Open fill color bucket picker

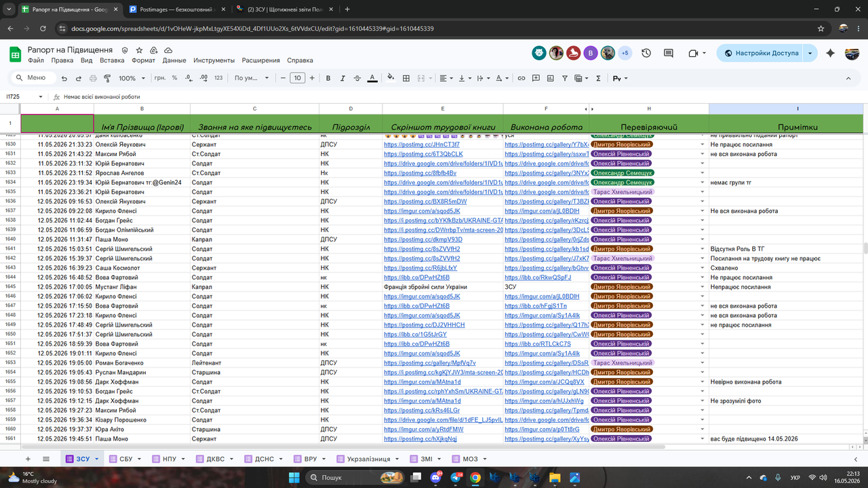391,78
